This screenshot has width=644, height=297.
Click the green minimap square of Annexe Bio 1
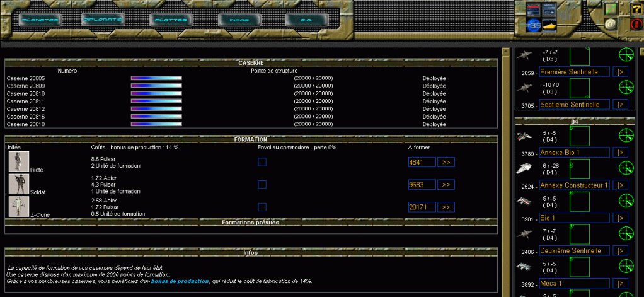[x=580, y=136]
